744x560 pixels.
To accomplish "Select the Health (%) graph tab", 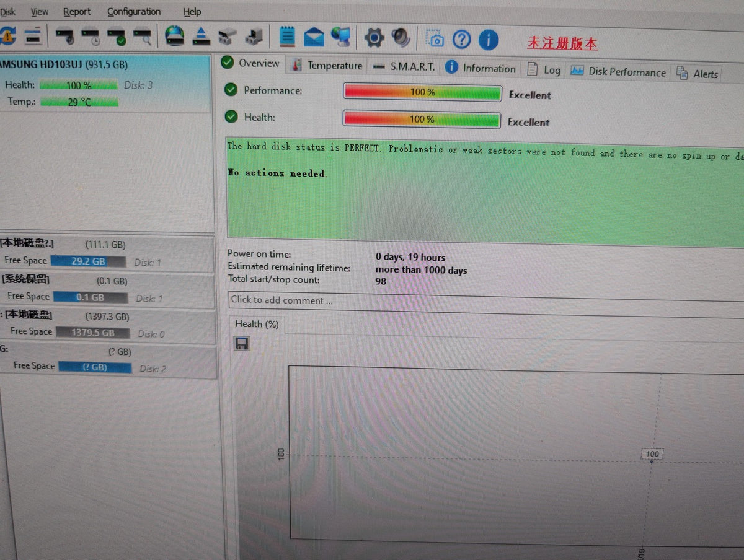I will point(257,324).
